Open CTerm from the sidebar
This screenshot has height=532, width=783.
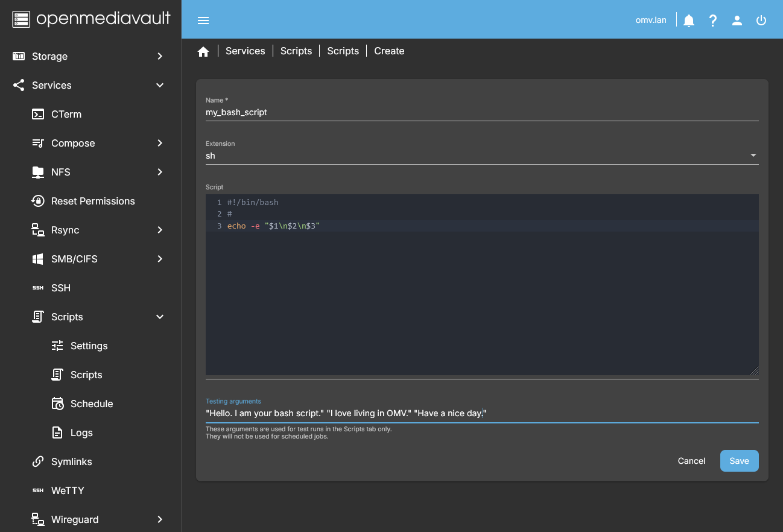coord(66,114)
